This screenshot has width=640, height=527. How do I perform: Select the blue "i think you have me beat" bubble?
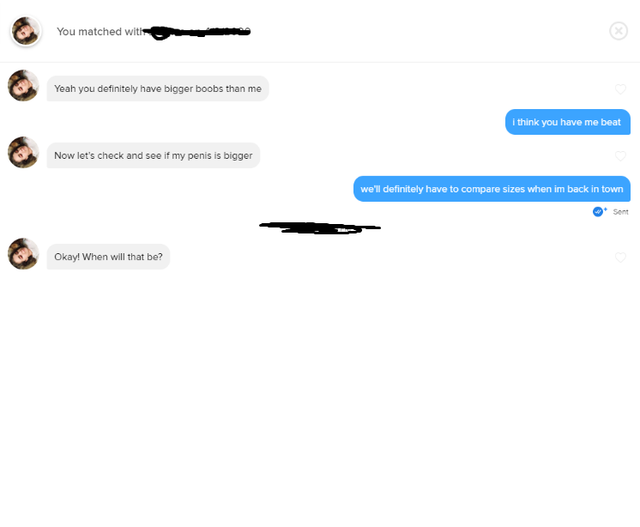(x=567, y=122)
